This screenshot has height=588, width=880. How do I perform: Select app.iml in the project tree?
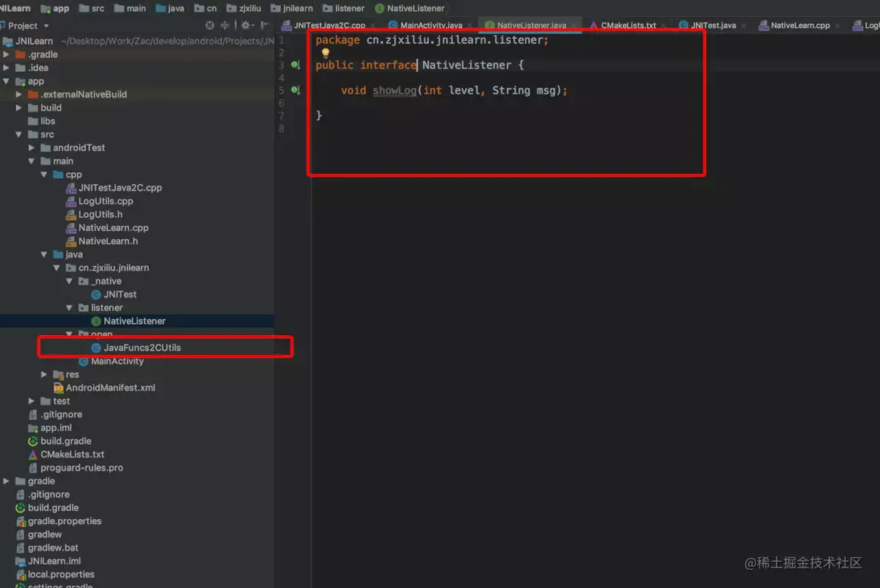[56, 428]
